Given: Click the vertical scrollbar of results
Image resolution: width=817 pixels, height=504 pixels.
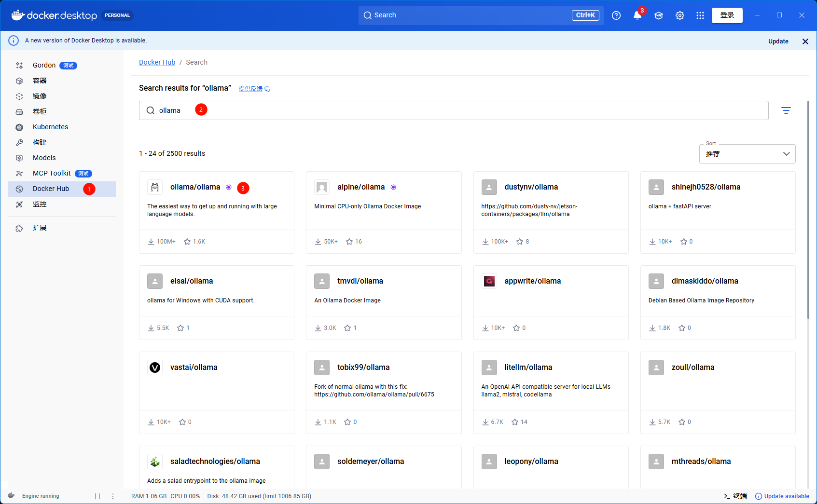Looking at the screenshot, I should pyautogui.click(x=808, y=210).
